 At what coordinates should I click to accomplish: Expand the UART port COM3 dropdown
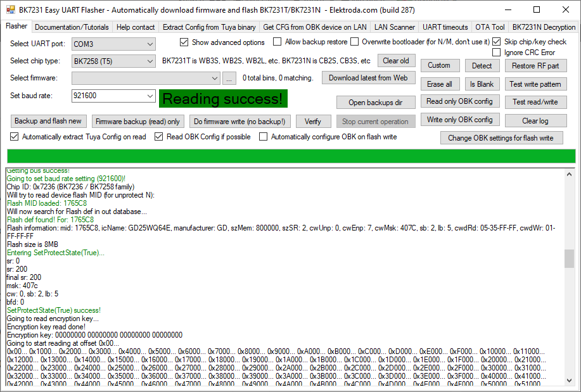coord(150,44)
